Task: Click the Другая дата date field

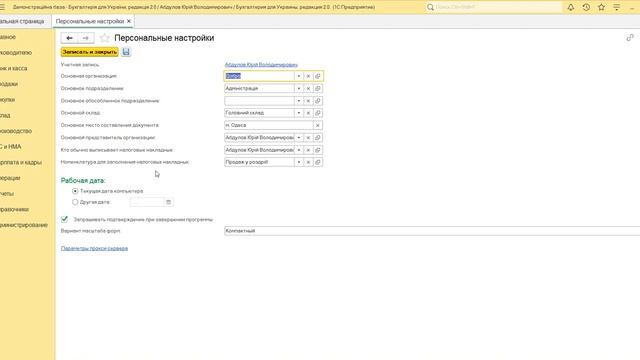Action: tap(147, 202)
